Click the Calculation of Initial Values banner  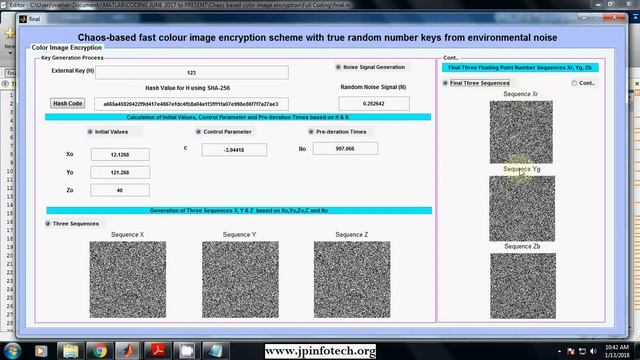point(238,117)
